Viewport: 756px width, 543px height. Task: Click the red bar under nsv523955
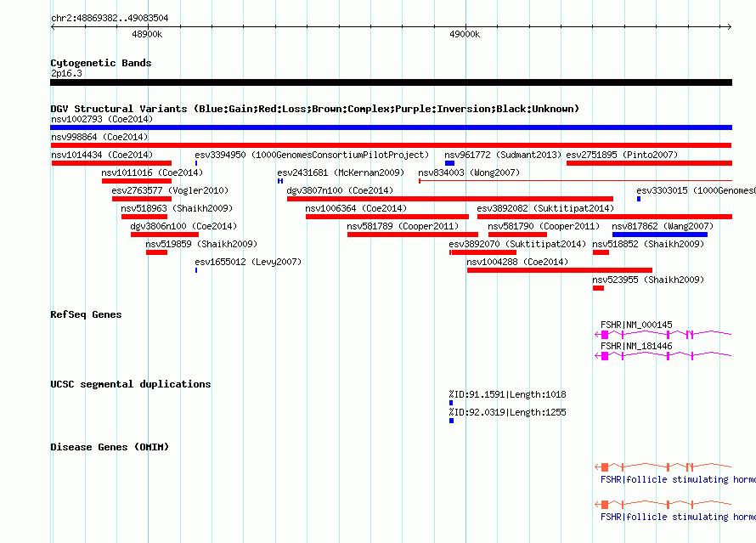(x=598, y=288)
